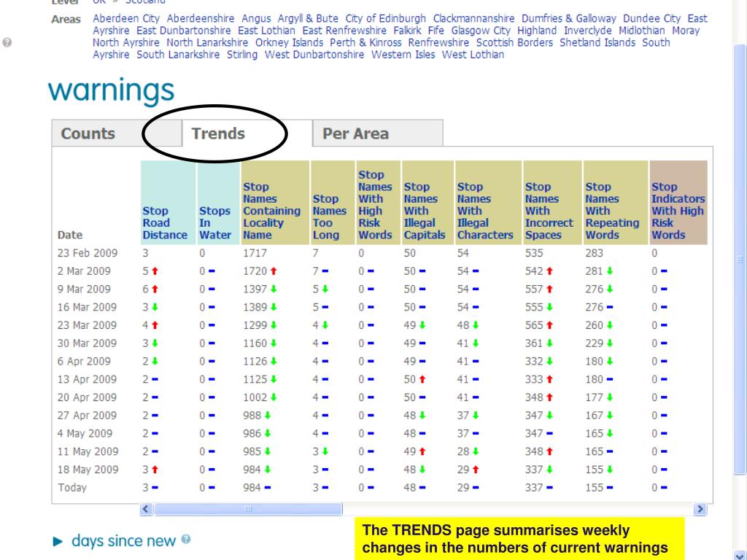Open the Glasgow City area link
The height and width of the screenshot is (560, 747).
(481, 31)
